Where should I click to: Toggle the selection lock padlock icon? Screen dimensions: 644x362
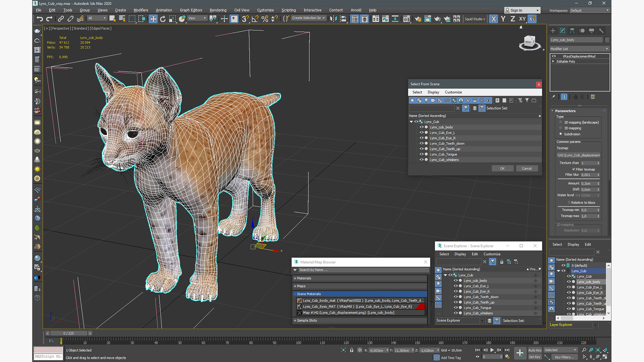pyautogui.click(x=352, y=350)
